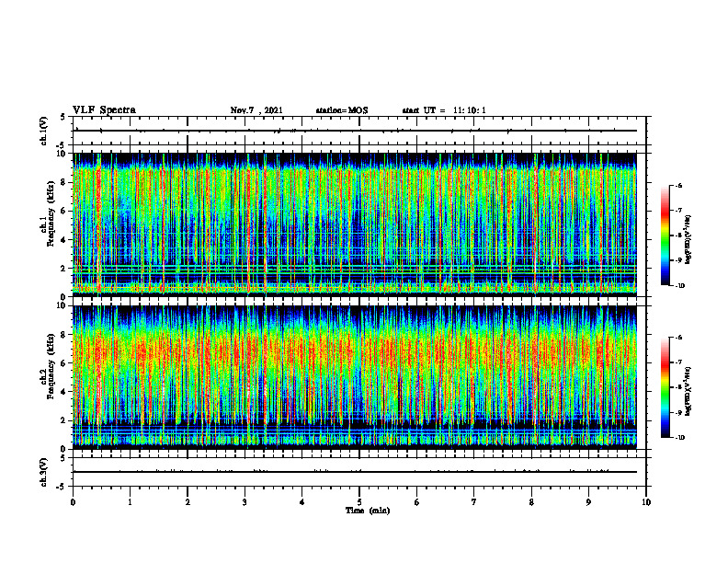Screen dimensions: 728x563
Task: Click the "1" minute time axis tick label
Action: [130, 502]
